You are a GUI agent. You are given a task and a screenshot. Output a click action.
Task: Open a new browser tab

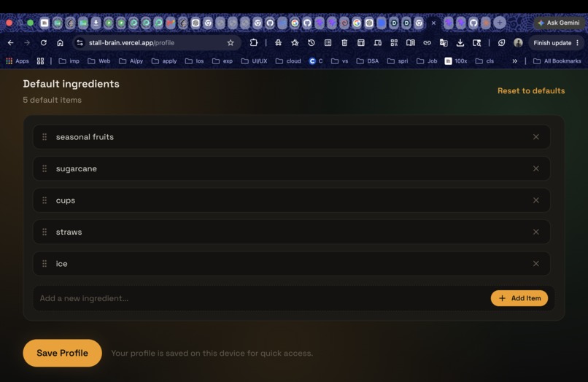coord(500,23)
